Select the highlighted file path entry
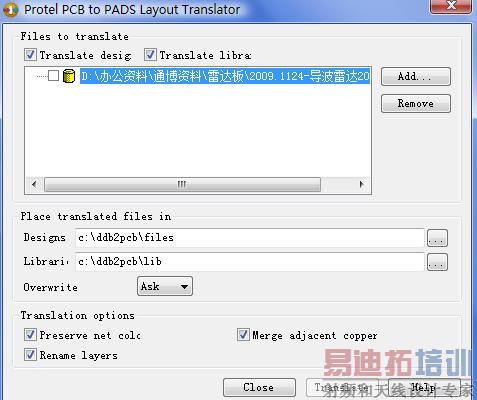The width and height of the screenshot is (477, 400). (225, 76)
